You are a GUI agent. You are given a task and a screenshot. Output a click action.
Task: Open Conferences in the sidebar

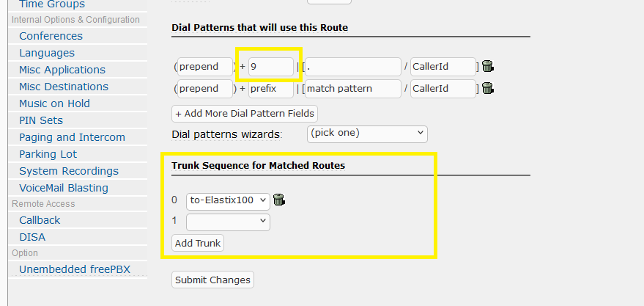point(51,36)
